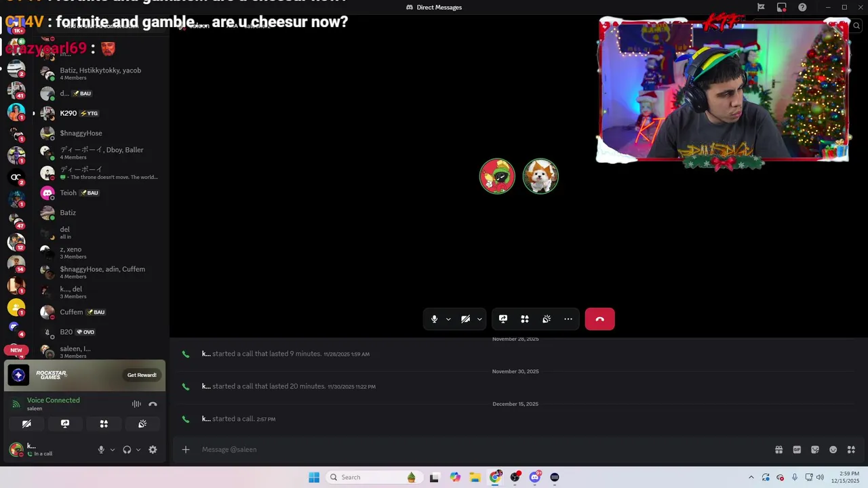Open B20 direct message
Screen dimensions: 868x488
(x=100, y=332)
